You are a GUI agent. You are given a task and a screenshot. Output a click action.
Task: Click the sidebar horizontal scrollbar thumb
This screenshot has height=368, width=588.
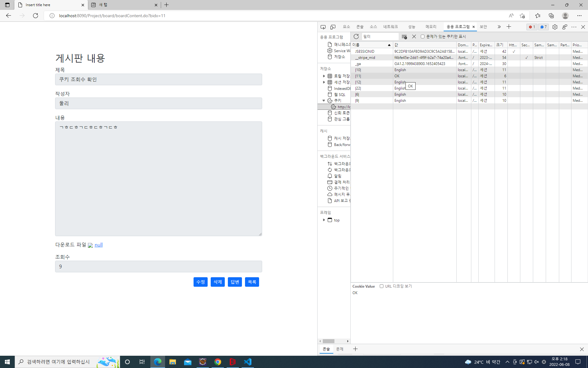(328, 341)
